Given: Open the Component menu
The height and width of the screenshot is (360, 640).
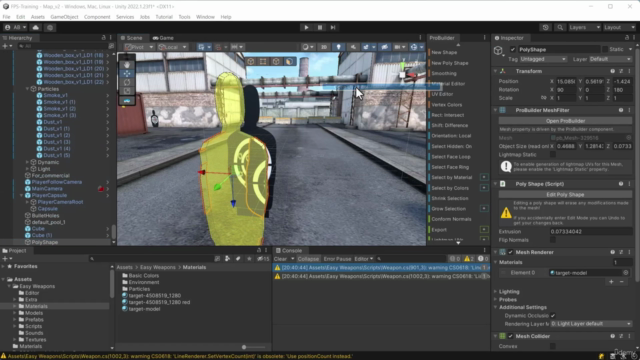Looking at the screenshot, I should pyautogui.click(x=97, y=17).
